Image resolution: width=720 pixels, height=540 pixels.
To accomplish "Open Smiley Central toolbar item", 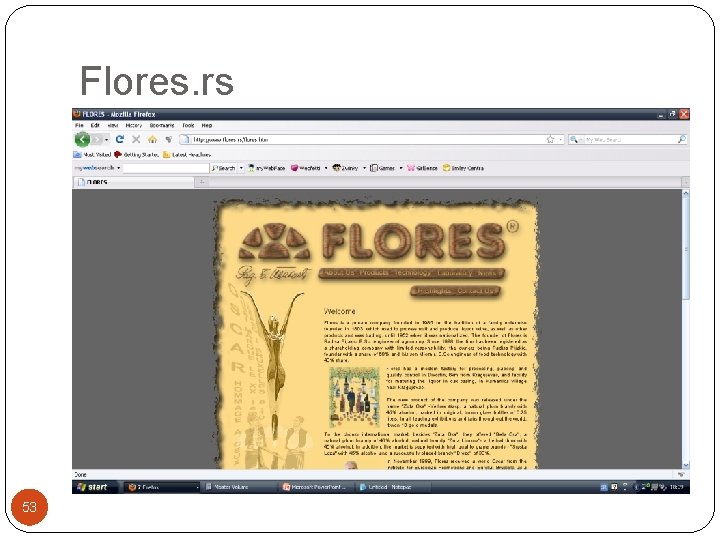I will pos(463,168).
